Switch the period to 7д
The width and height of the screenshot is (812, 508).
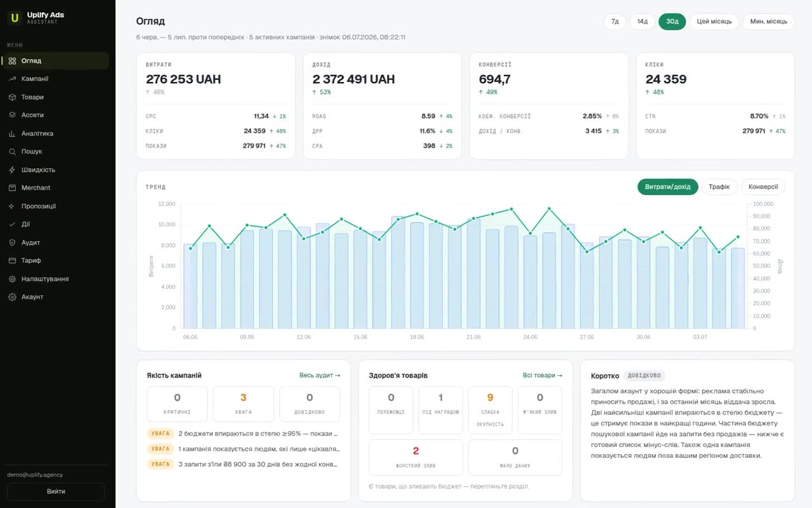615,22
